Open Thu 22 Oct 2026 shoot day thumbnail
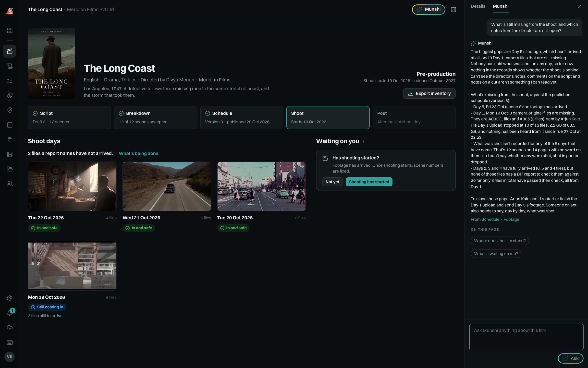588x368 pixels. click(72, 186)
